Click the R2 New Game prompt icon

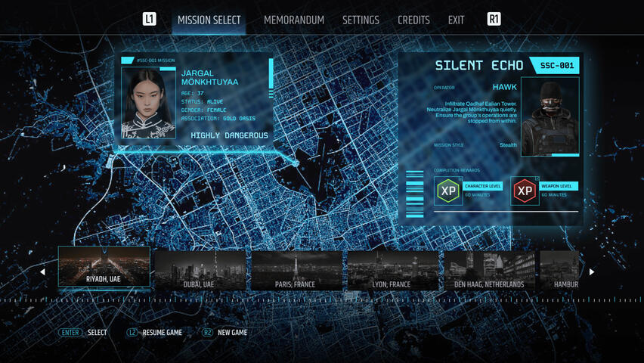207,333
